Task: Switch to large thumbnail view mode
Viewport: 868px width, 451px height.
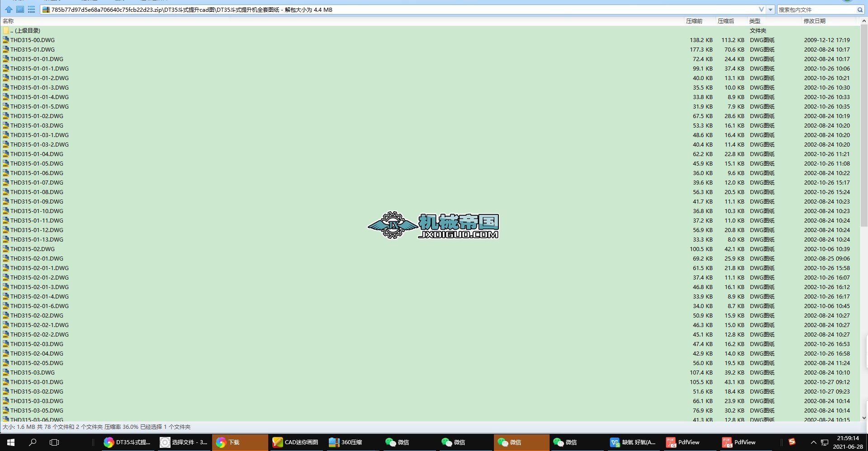Action: point(19,9)
